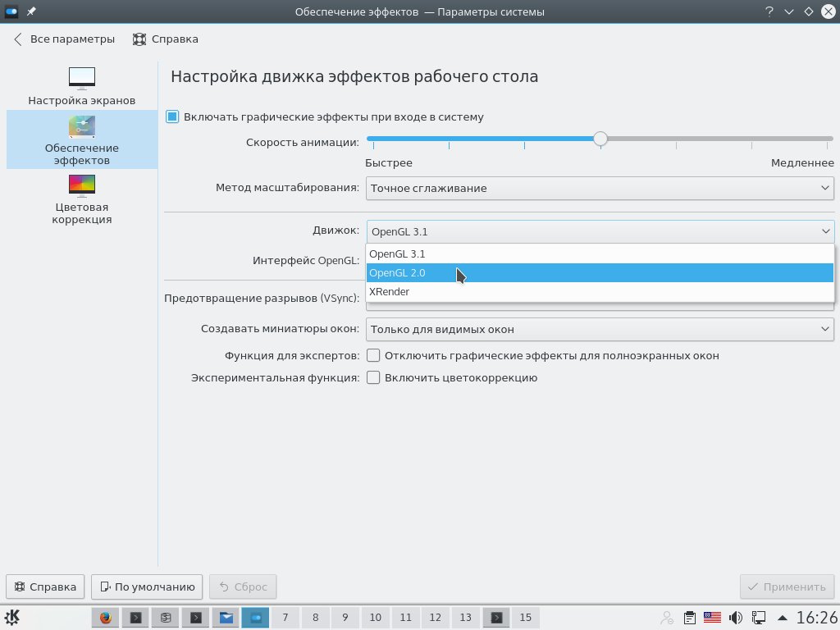Open the mail client taskbar icon
Screen dimensions: 840x630
(x=225, y=618)
